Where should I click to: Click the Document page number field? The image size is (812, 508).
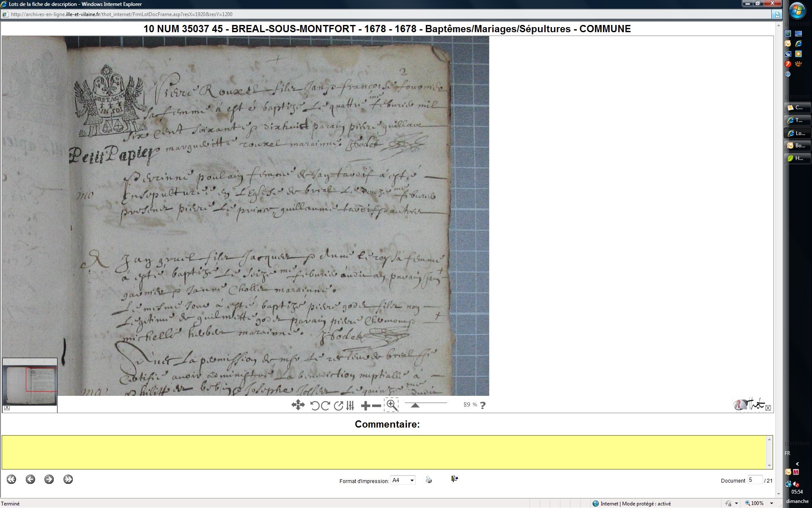[x=754, y=480]
